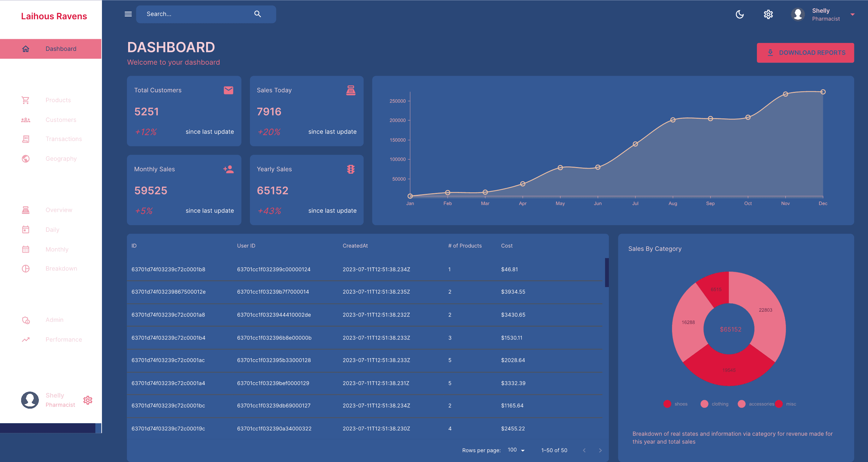Open settings gear in top bar
The height and width of the screenshot is (462, 868).
tap(768, 15)
